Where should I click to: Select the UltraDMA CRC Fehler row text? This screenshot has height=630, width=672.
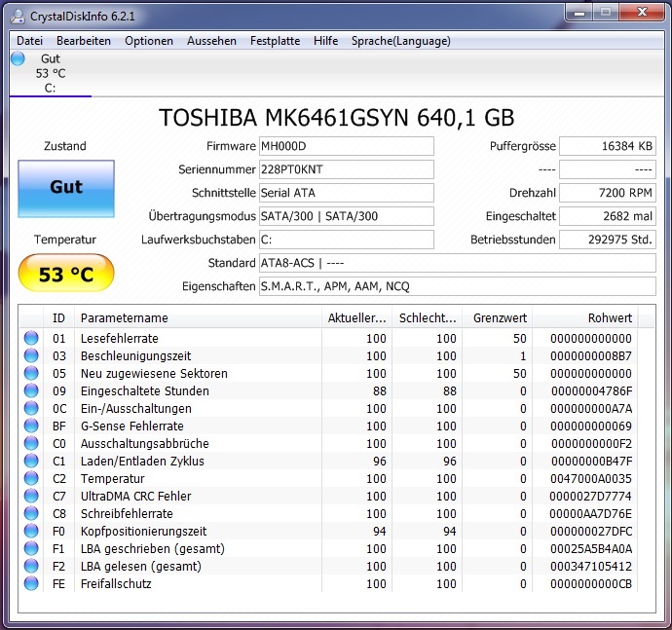point(135,496)
